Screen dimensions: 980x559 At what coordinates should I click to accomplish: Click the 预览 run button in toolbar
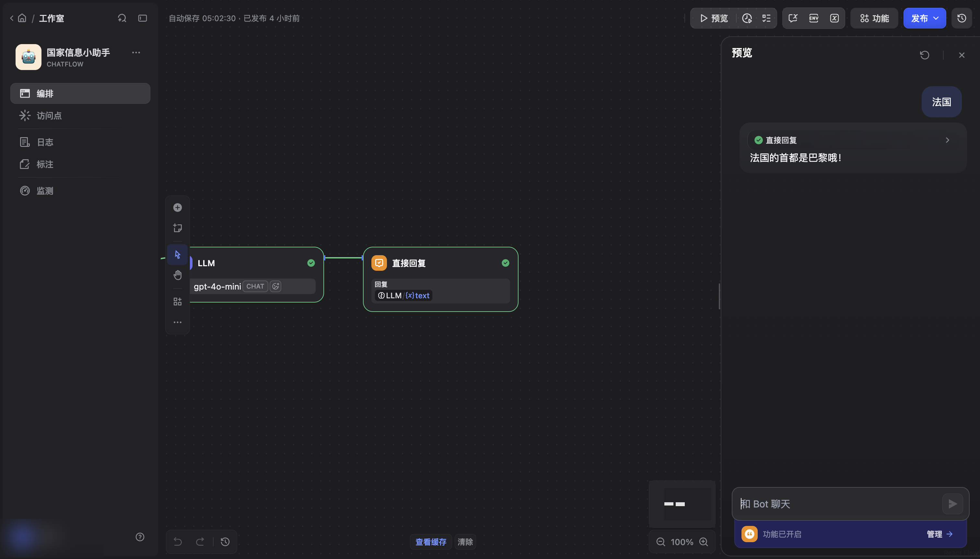tap(714, 18)
